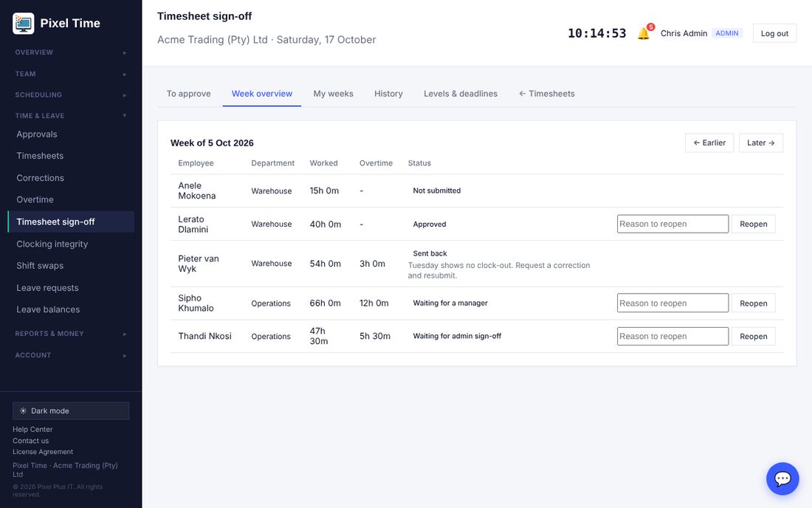Open the Levels & deadlines tab
This screenshot has width=812, height=508.
tap(461, 94)
